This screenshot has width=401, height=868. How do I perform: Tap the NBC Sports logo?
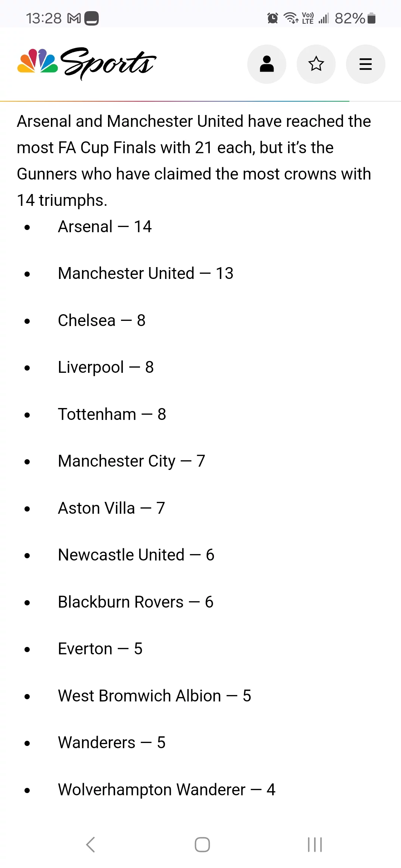tap(87, 63)
